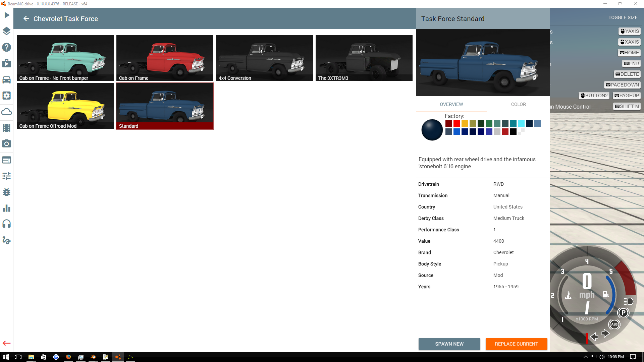Select 'Cab on Frame Offroad Mod' thumbnail
The width and height of the screenshot is (644, 362).
point(65,106)
